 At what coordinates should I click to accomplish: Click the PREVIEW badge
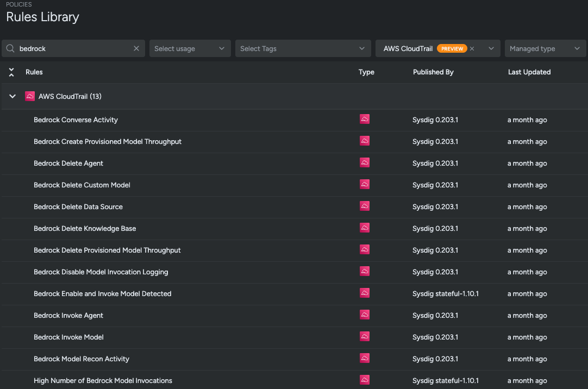pos(452,49)
